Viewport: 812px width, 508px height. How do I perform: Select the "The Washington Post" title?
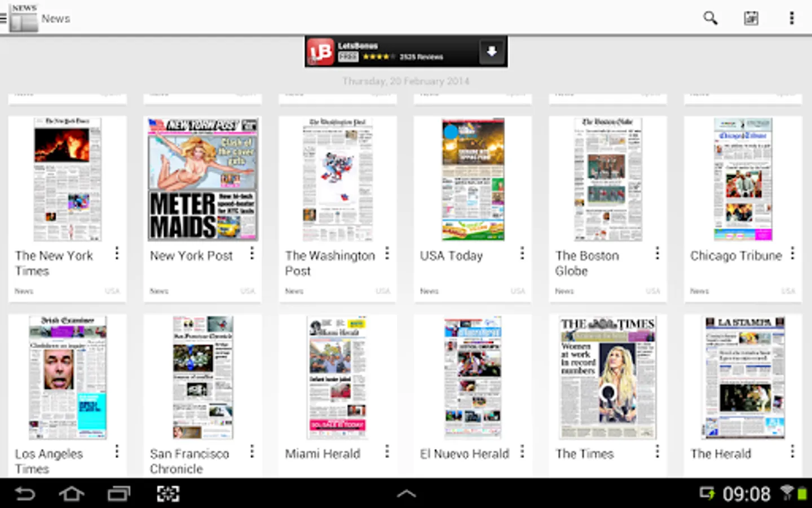coord(330,263)
